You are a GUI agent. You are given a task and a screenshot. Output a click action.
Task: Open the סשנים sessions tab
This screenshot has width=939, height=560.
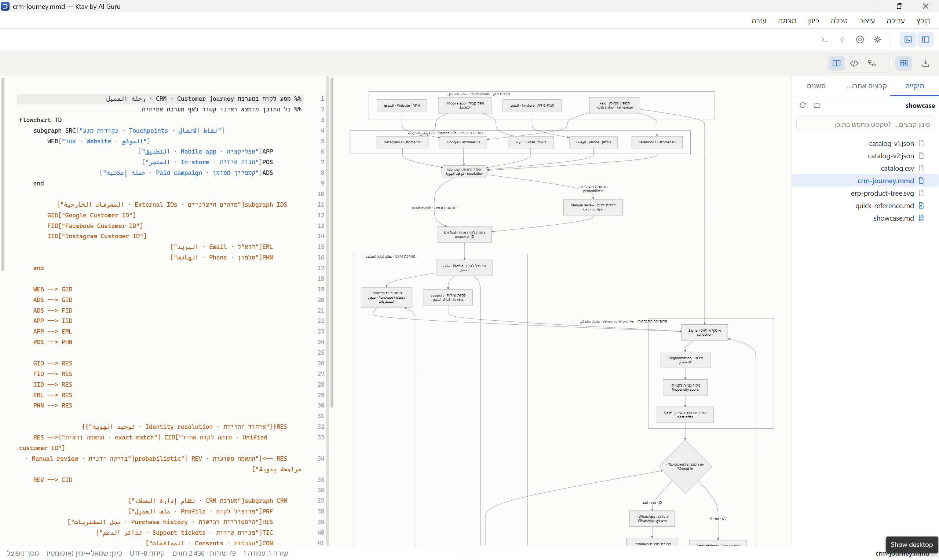point(816,86)
